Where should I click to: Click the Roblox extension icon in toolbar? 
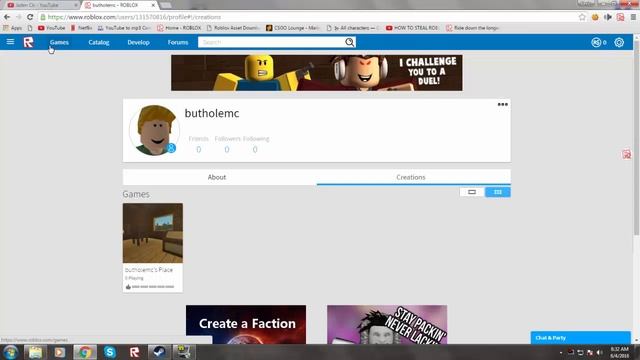620,17
